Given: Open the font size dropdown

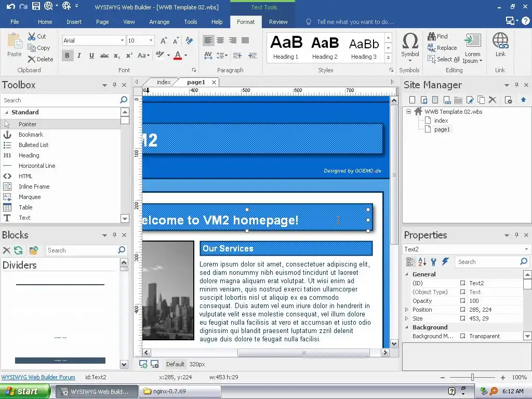Looking at the screenshot, I should click(x=151, y=41).
